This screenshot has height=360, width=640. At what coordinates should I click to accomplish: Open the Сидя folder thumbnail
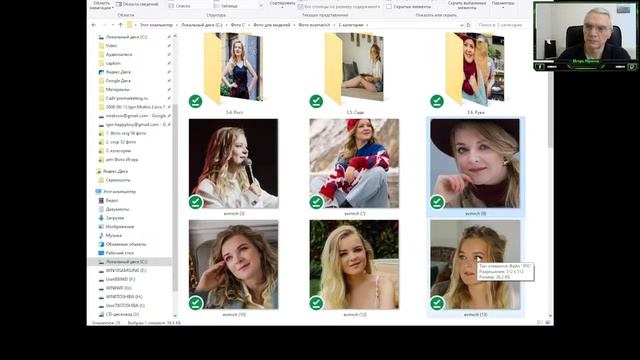pos(354,69)
